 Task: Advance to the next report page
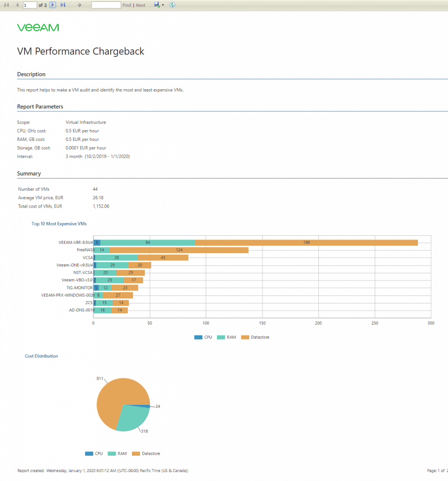[x=53, y=5]
